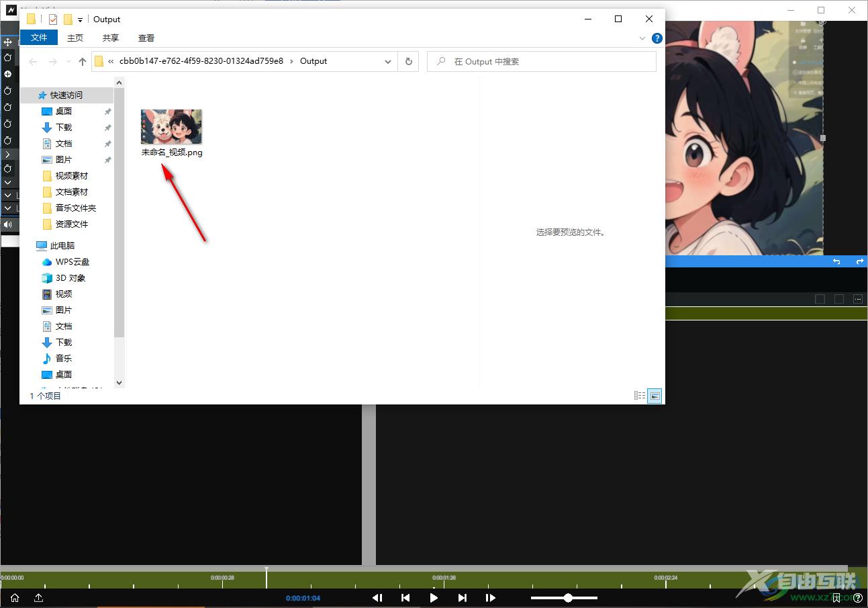Open the address bar history dropdown

pyautogui.click(x=388, y=61)
